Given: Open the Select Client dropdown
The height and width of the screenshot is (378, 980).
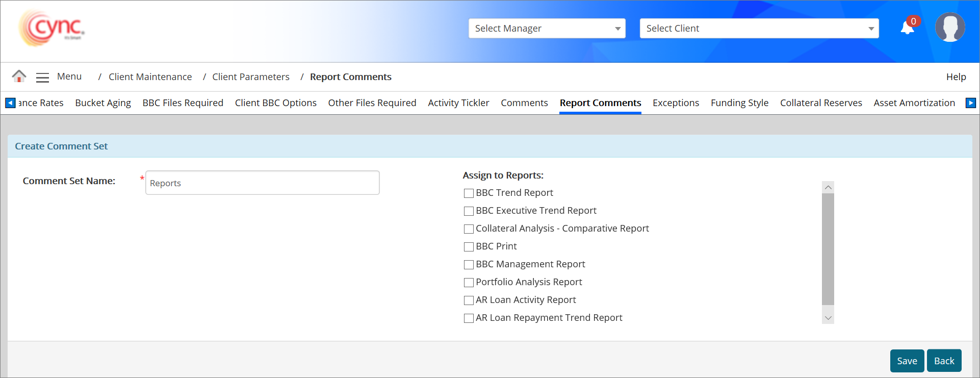Looking at the screenshot, I should (759, 29).
